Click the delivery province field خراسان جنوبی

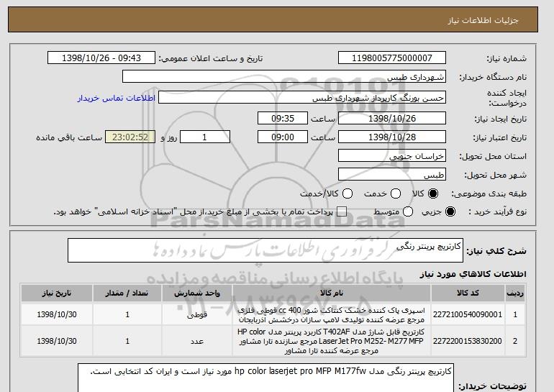[x=392, y=156]
